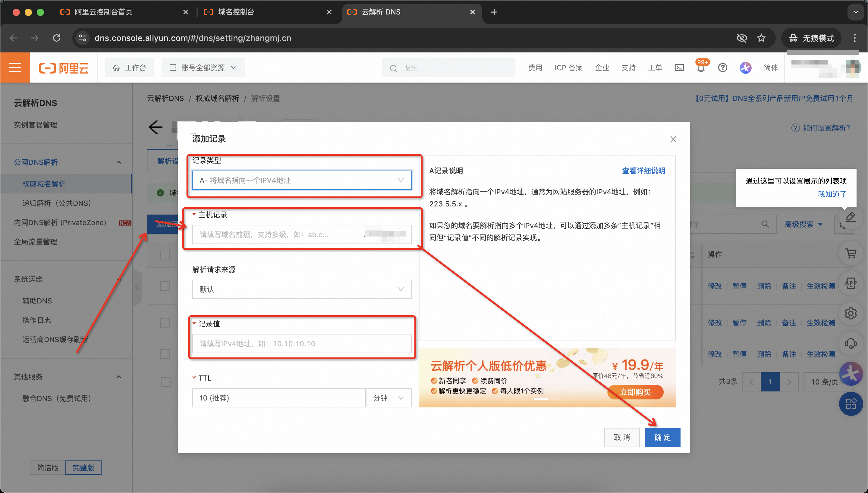The width and height of the screenshot is (868, 493).
Task: Open the shopping cart floating icon
Action: coord(851,253)
